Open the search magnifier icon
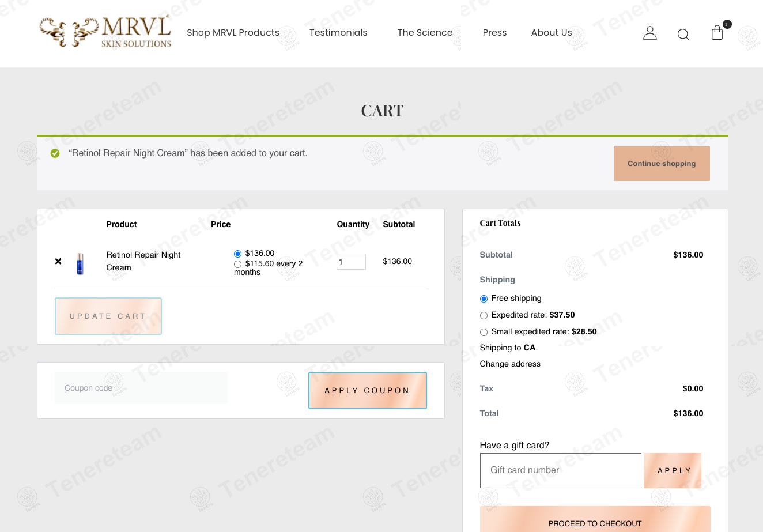The height and width of the screenshot is (532, 763). (x=683, y=35)
